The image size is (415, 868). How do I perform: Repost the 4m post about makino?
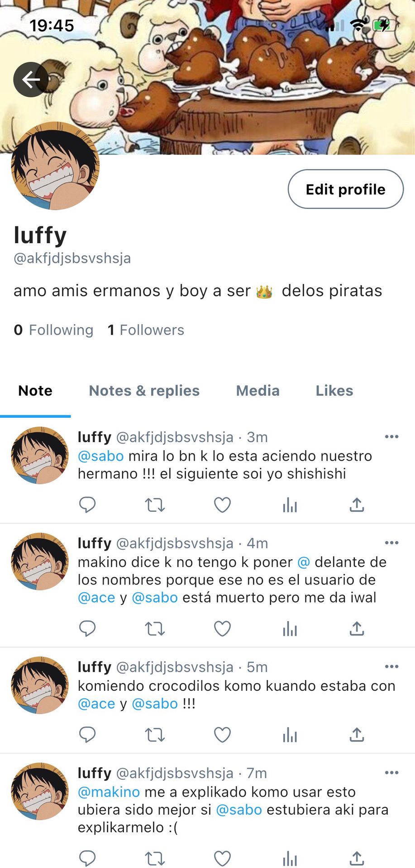(155, 628)
